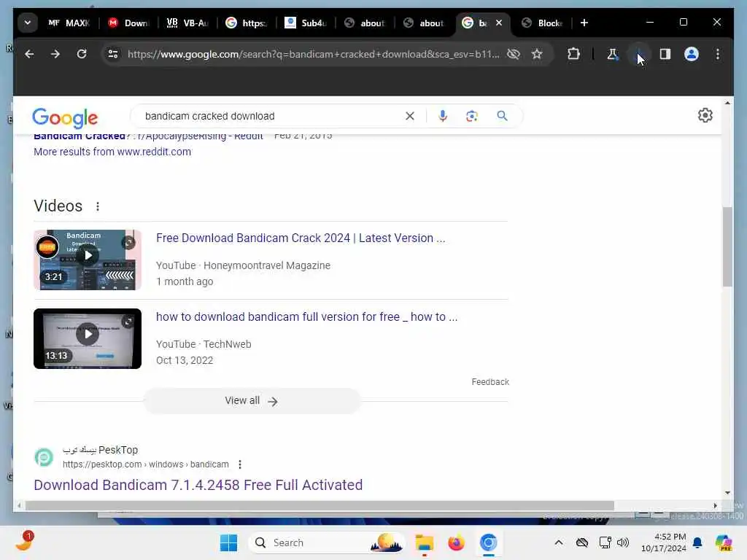Close the active Google search tab
The width and height of the screenshot is (747, 560).
(x=499, y=23)
